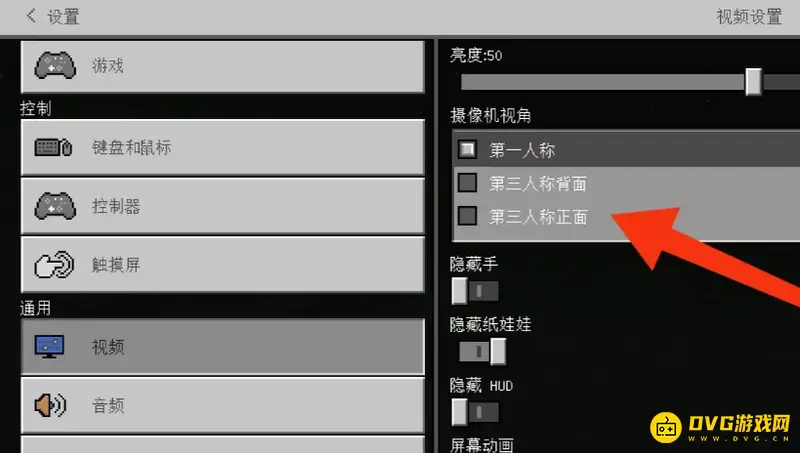The image size is (800, 453).
Task: Click the back arrow next to 设置
Action: pyautogui.click(x=31, y=15)
